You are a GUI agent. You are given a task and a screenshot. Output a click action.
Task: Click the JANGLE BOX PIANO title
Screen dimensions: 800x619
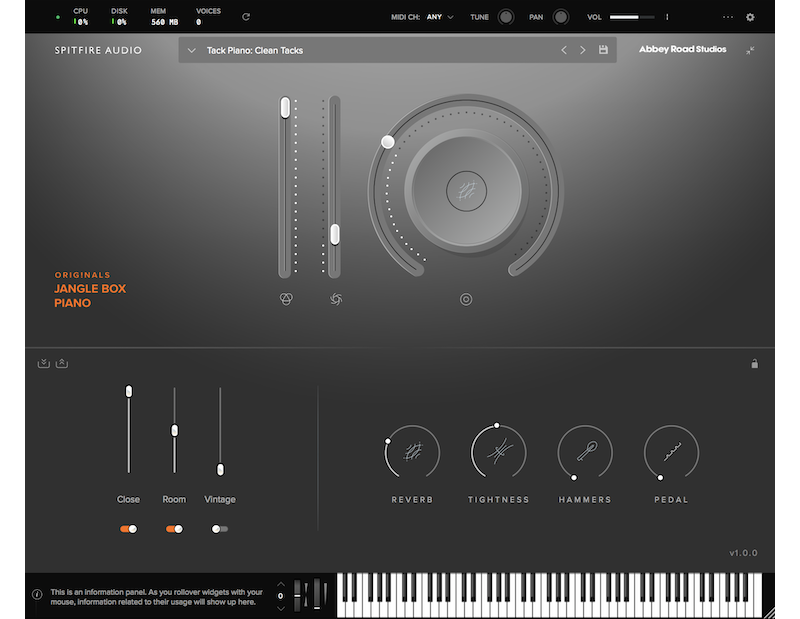coord(90,295)
